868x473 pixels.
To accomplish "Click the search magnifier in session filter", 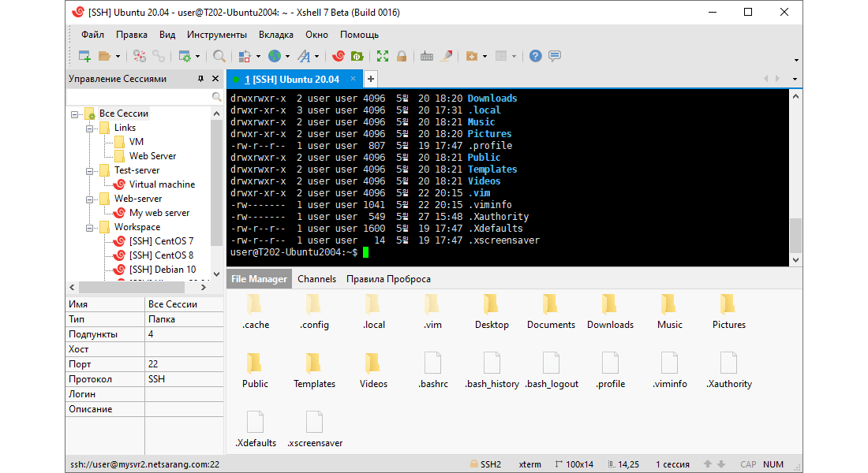I will pos(216,98).
